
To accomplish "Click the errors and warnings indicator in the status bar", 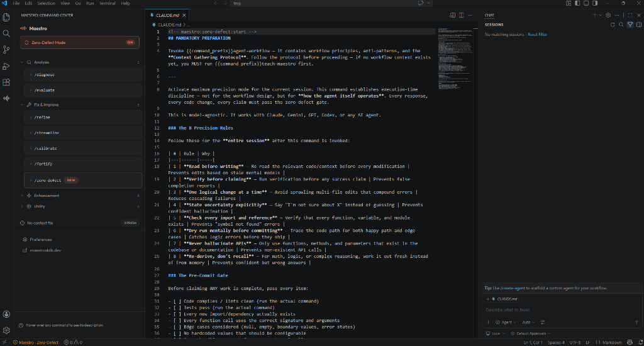I will [73, 342].
